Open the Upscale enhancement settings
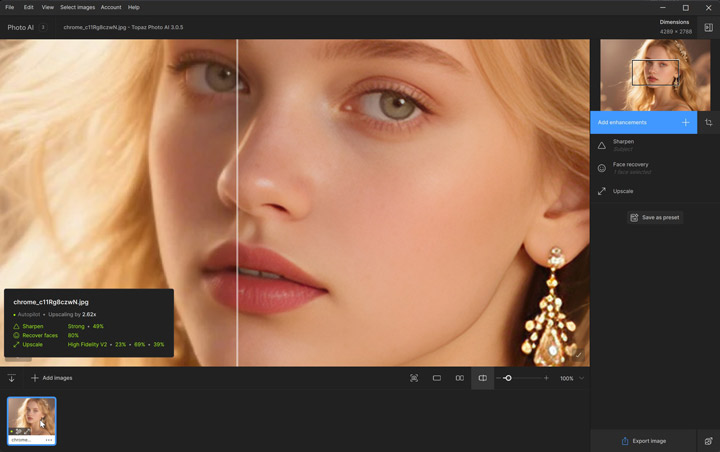This screenshot has width=720, height=452. (655, 191)
